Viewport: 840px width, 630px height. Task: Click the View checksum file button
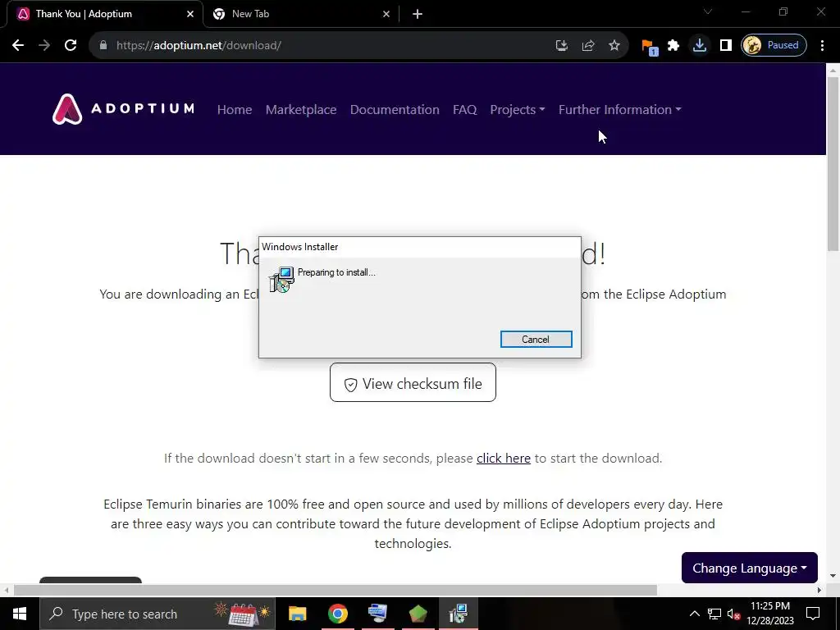(413, 382)
